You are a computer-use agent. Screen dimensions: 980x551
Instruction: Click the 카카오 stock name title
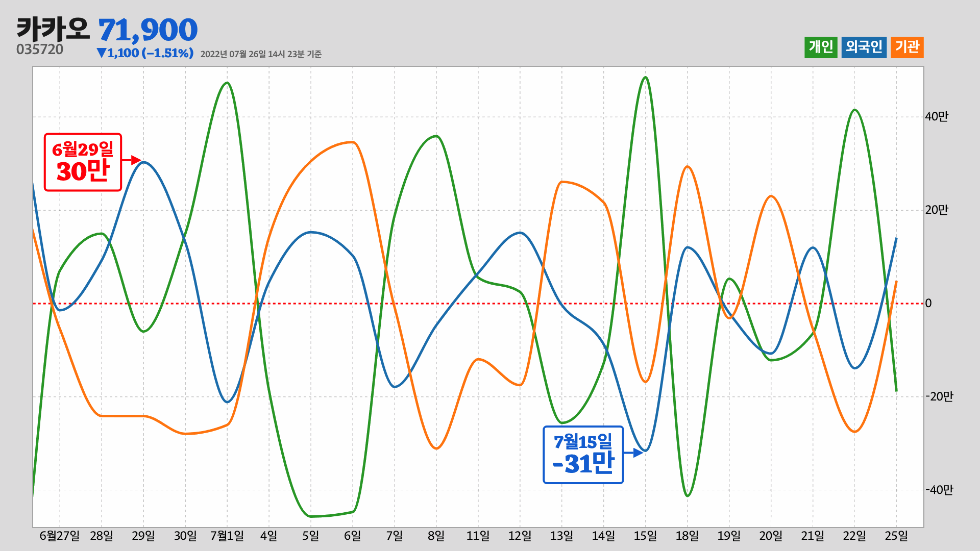click(53, 29)
